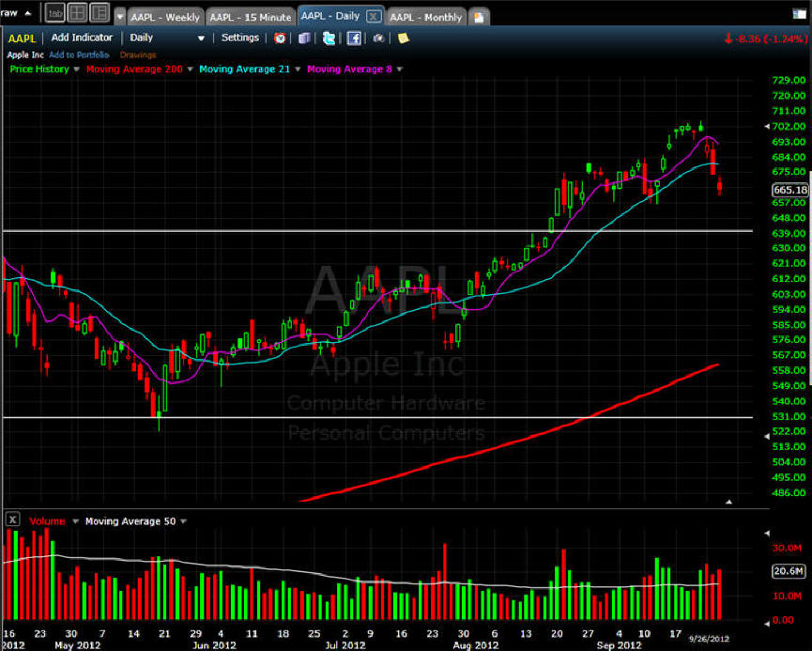812x651 pixels.
Task: Close the AAPL - Daily tab
Action: 374,16
